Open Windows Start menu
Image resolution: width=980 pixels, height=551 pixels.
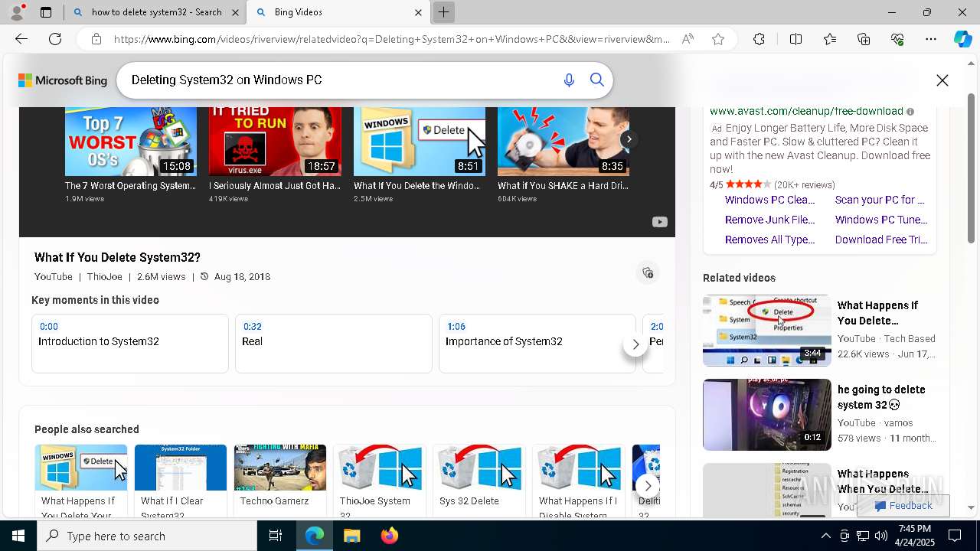(18, 536)
